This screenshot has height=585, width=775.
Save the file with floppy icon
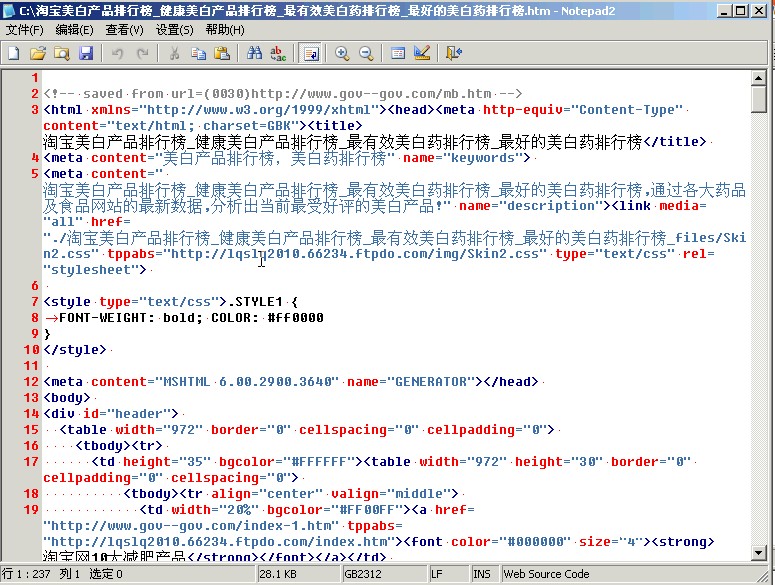coord(86,53)
